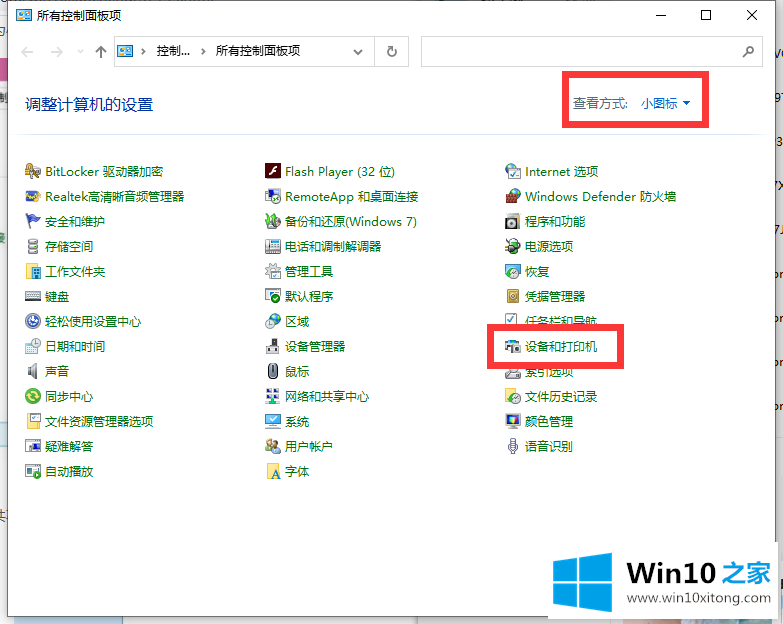783x624 pixels.
Task: Click the 所有控制面板项 breadcrumb segment
Action: [x=258, y=51]
